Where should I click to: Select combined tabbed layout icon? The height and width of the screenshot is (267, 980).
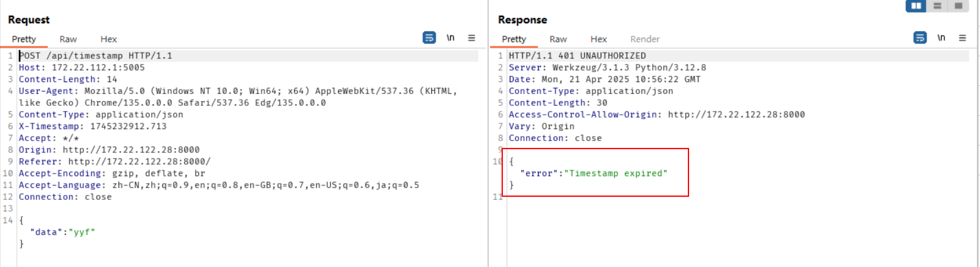click(957, 6)
